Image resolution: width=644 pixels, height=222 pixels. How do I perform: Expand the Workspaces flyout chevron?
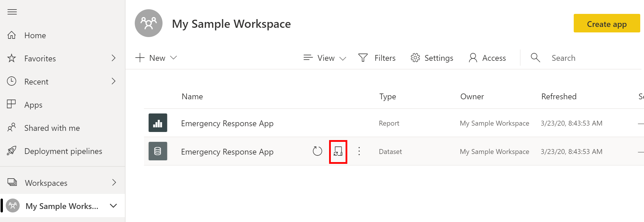point(114,183)
